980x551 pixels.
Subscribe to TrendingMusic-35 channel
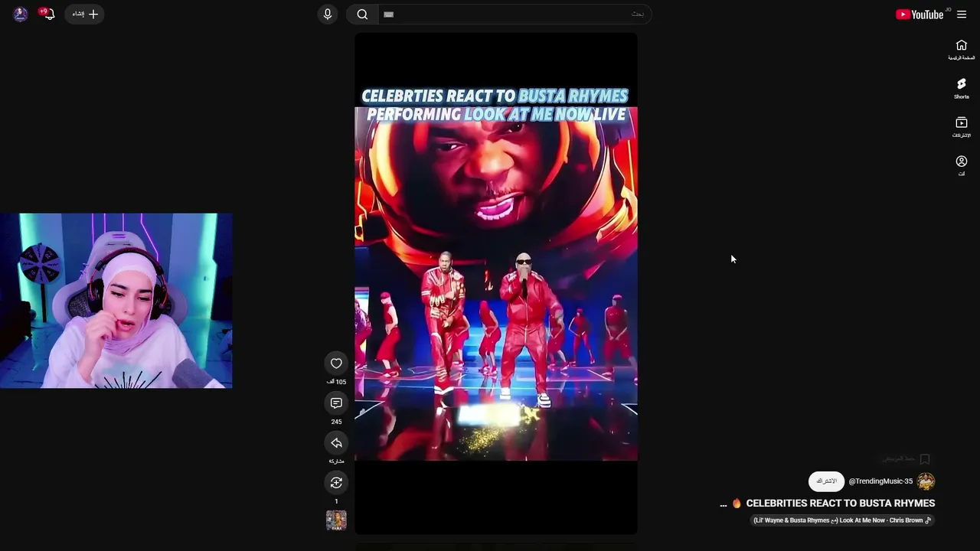point(826,481)
